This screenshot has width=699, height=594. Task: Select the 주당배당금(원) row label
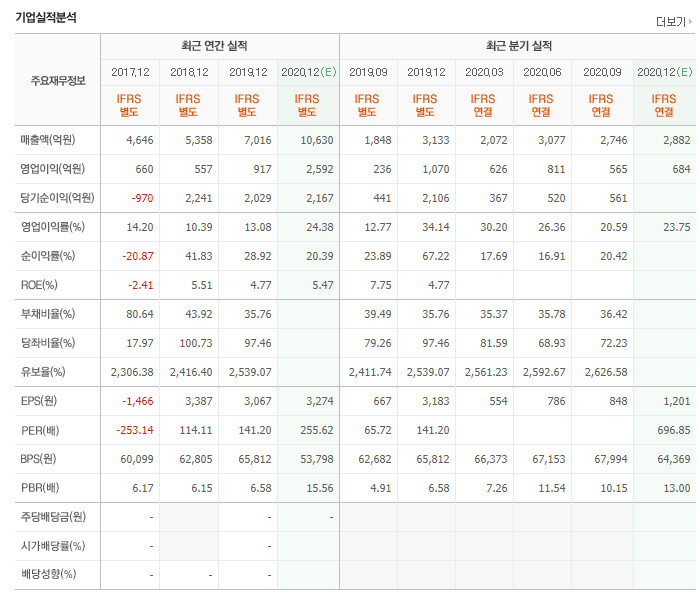(x=53, y=517)
